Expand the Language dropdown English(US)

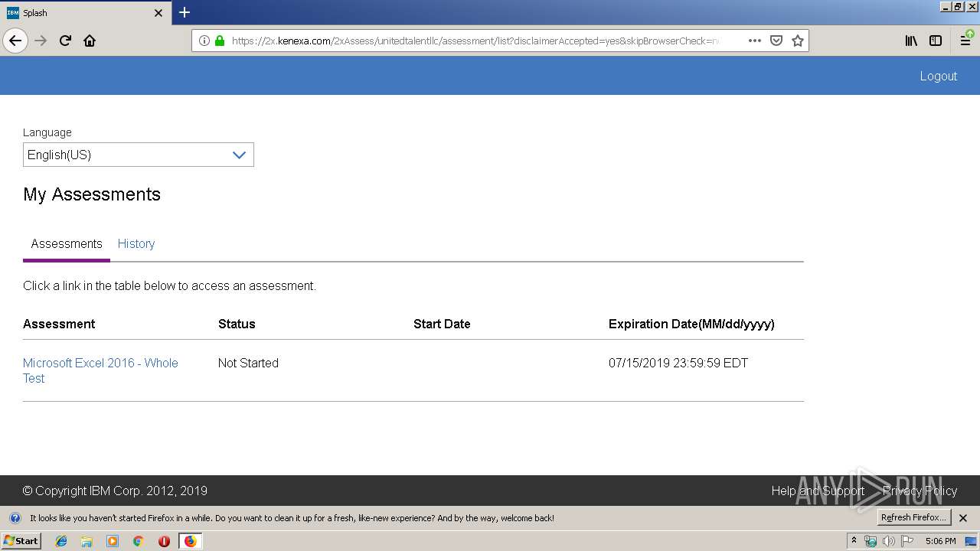coord(139,155)
